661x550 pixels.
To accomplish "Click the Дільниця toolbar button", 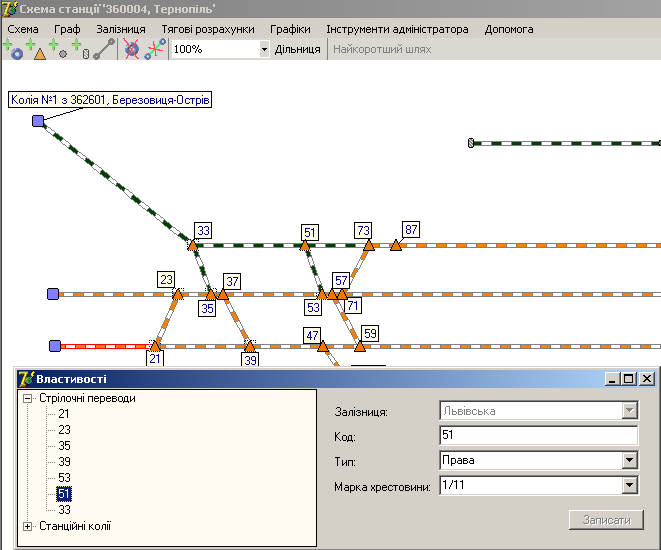I will pos(297,49).
